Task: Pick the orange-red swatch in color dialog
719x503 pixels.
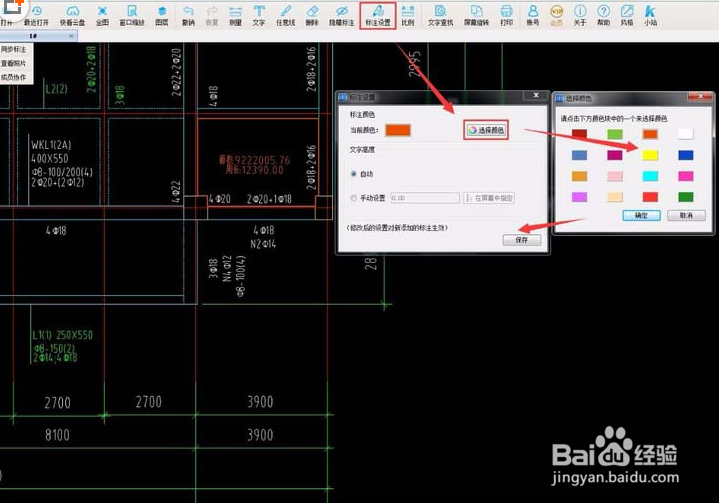Action: pos(650,134)
